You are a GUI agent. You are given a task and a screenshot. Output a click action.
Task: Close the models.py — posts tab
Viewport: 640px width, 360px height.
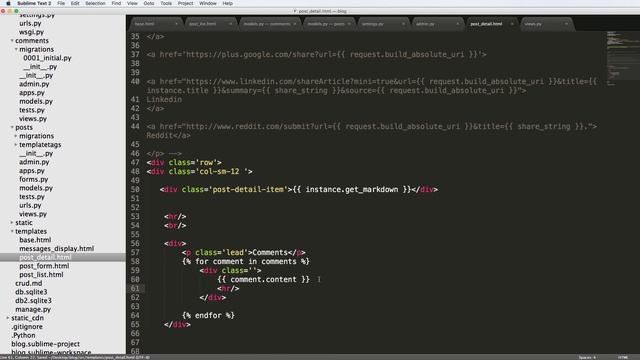(x=349, y=24)
